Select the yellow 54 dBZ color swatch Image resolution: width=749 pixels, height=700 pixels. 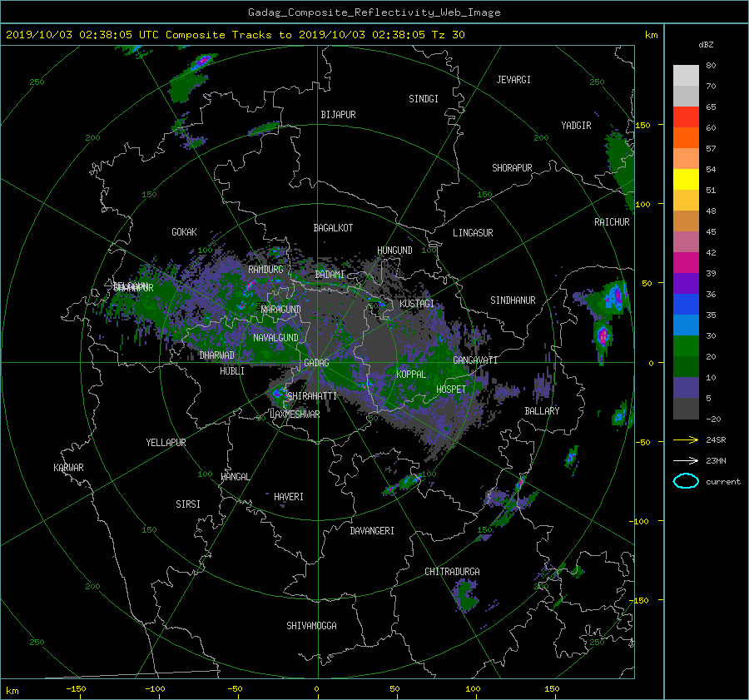point(686,180)
